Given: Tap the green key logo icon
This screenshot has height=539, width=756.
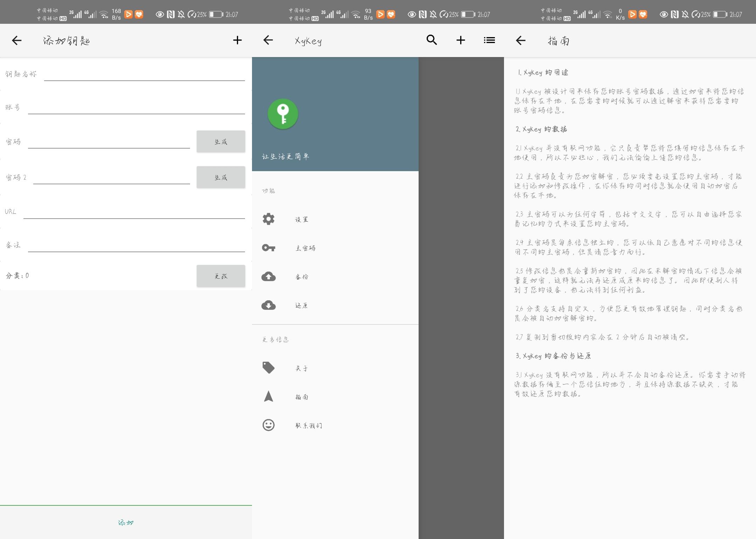Looking at the screenshot, I should click(283, 114).
